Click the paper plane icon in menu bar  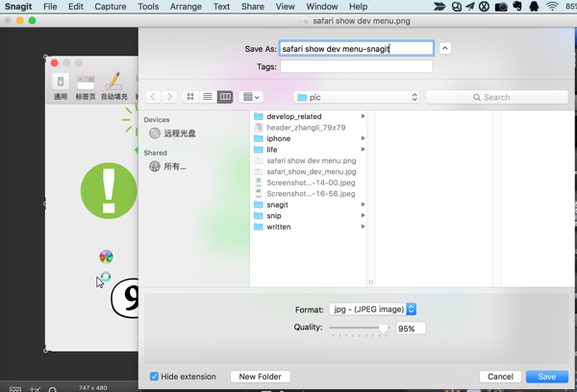click(470, 7)
